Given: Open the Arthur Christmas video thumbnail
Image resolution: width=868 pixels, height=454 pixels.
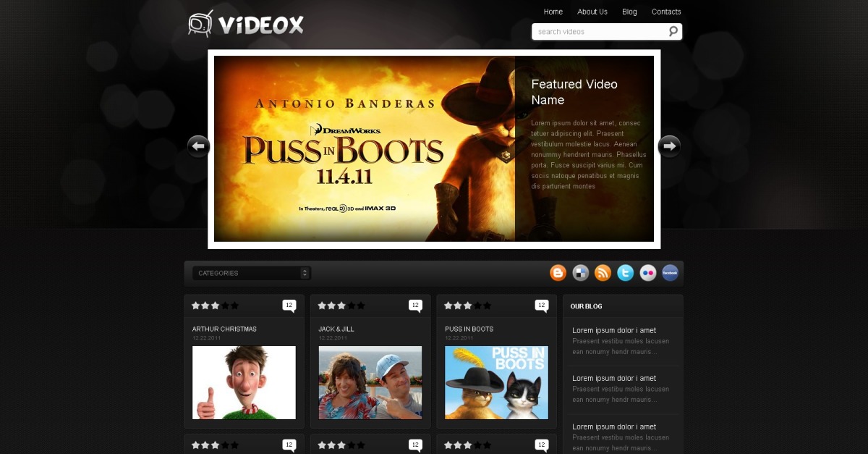Looking at the screenshot, I should pyautogui.click(x=244, y=382).
